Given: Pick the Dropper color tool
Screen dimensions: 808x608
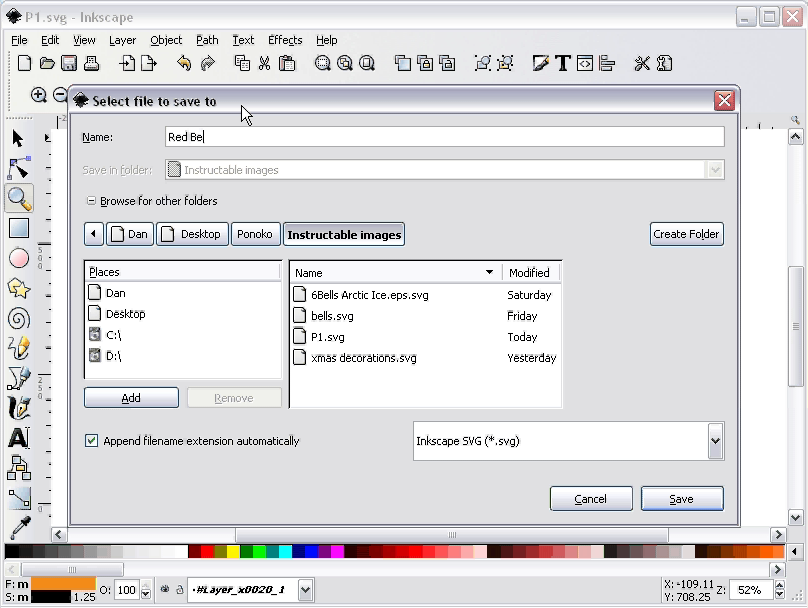Looking at the screenshot, I should click(19, 528).
